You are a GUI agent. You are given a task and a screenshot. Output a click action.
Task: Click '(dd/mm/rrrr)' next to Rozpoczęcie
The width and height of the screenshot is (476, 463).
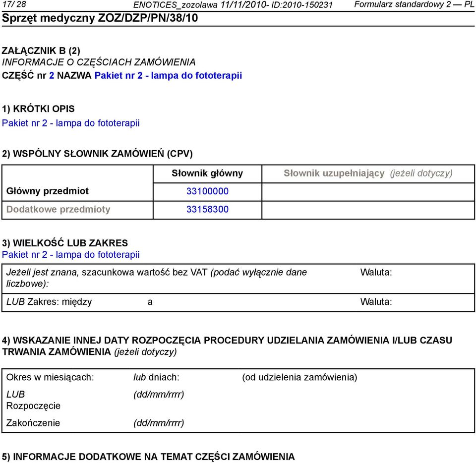[x=159, y=395]
